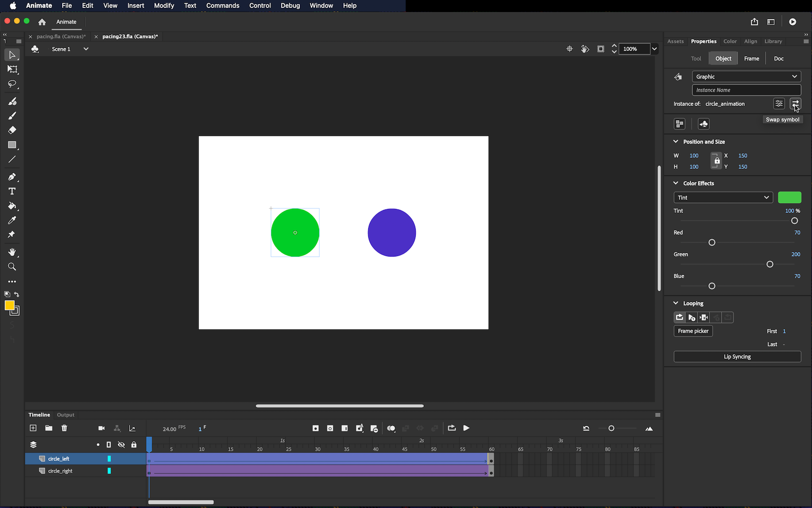Screen dimensions: 812x508
Task: Toggle width and height constrain lock
Action: 717,161
